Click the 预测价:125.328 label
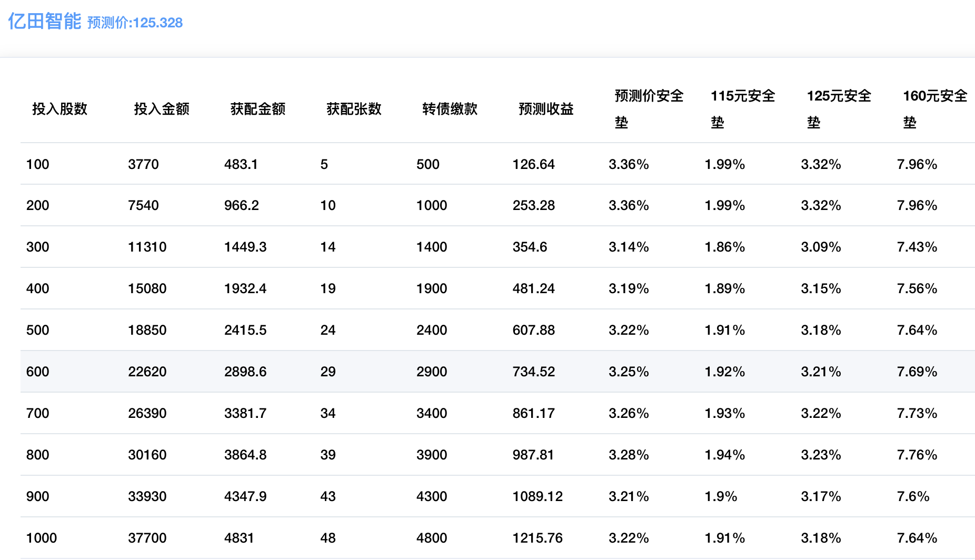The width and height of the screenshot is (975, 560). click(x=135, y=23)
